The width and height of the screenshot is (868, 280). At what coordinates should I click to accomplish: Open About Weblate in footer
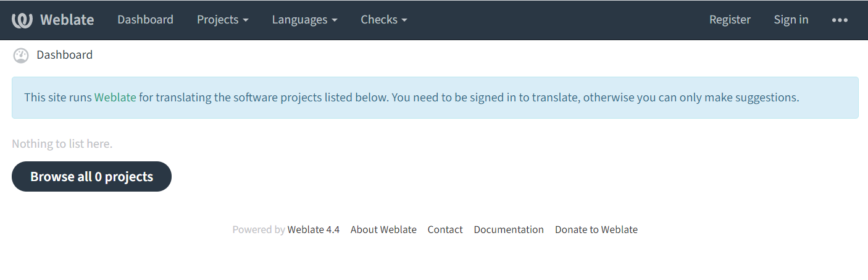pos(383,229)
